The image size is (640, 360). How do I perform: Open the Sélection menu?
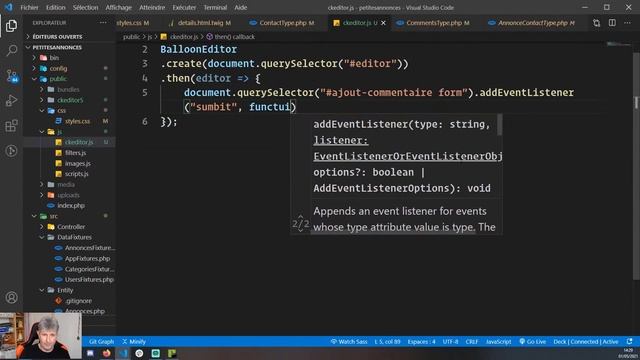pos(85,7)
